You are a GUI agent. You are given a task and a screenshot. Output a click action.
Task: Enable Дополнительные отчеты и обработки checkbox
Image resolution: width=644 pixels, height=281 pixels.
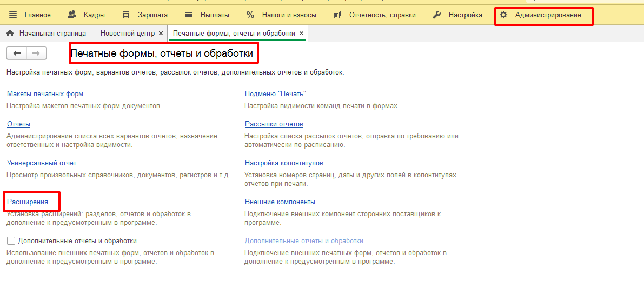coord(11,241)
